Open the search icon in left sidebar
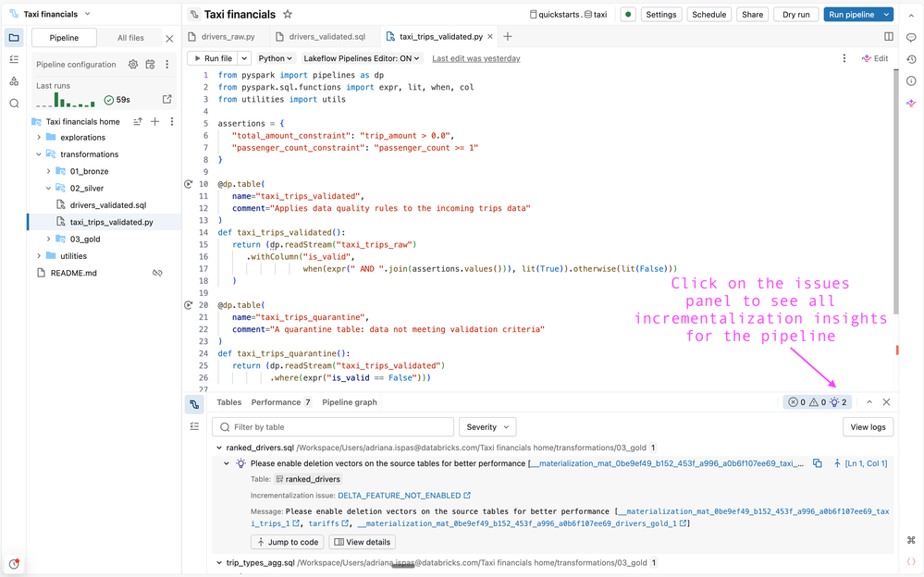This screenshot has width=924, height=577. 14,104
